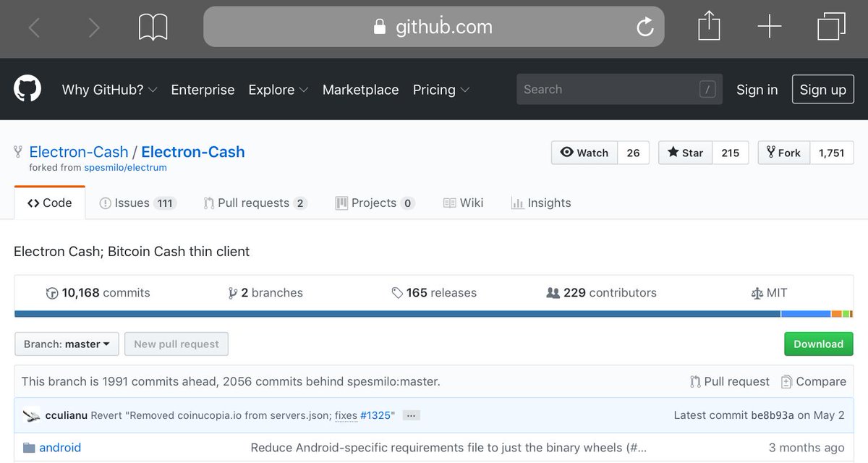Screen dimensions: 868x463
Task: Open Enterprise nav link
Action: [x=203, y=90]
